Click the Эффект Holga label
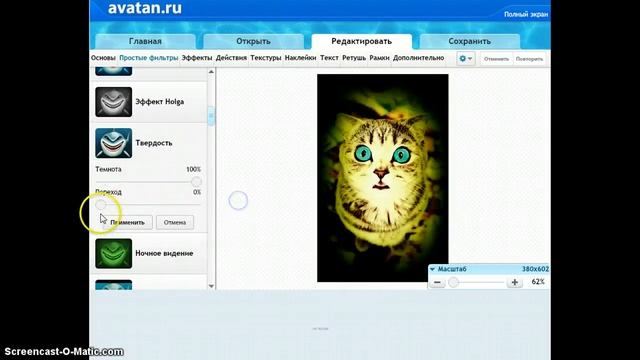The width and height of the screenshot is (640, 360). (x=160, y=102)
